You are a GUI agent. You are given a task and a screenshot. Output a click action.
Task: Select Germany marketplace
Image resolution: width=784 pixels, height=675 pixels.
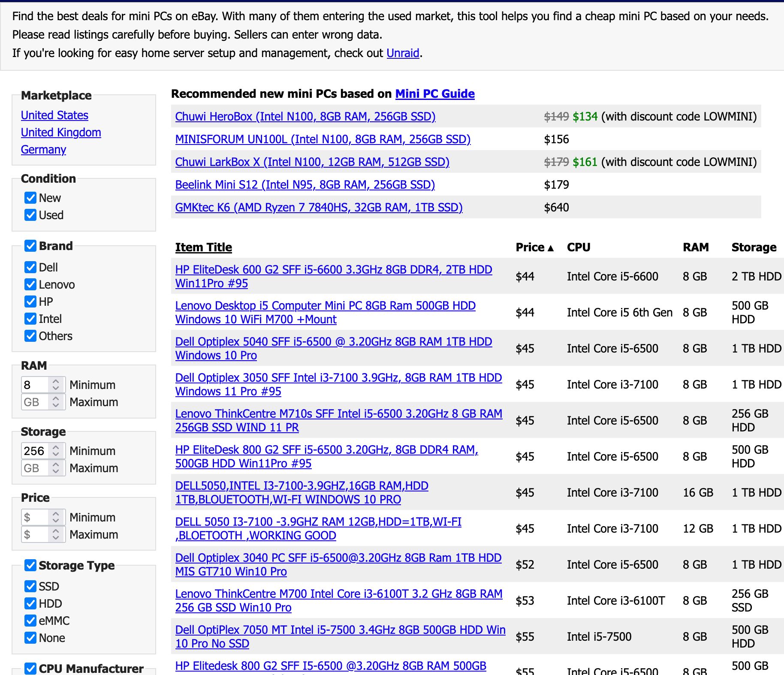coord(43,149)
